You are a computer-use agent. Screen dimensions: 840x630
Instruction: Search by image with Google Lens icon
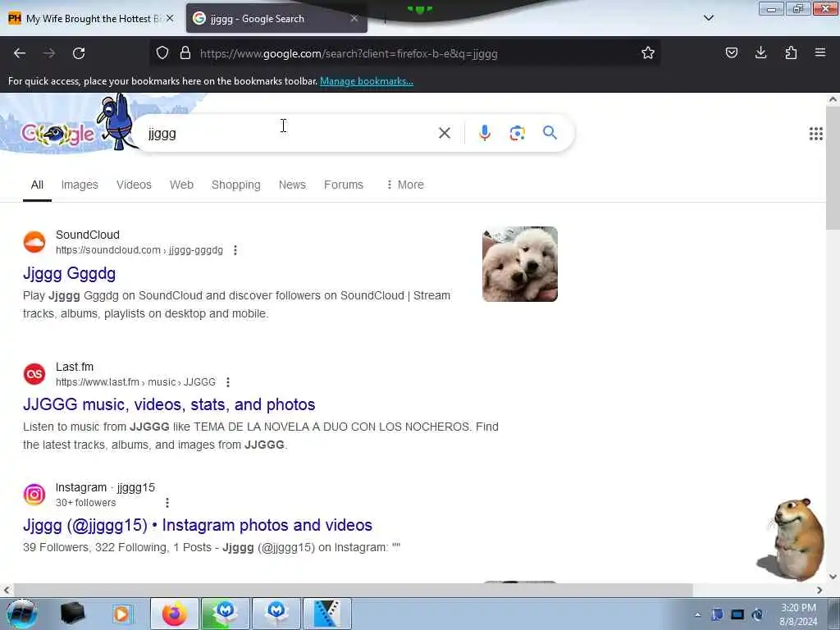517,133
